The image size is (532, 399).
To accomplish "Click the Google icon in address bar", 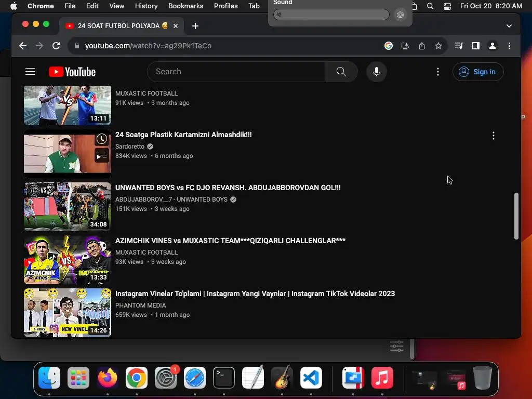I will coord(389,46).
